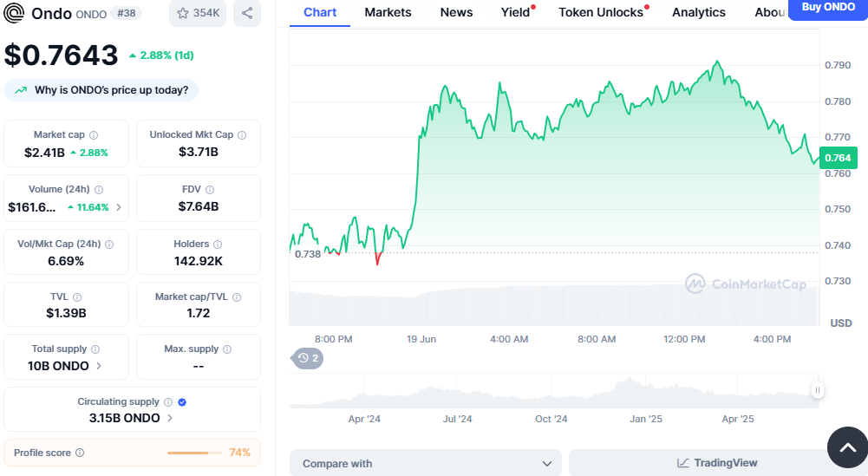Expand Total supply 10B ONDO chevron
Viewport: 868px width, 476px height.
[99, 366]
